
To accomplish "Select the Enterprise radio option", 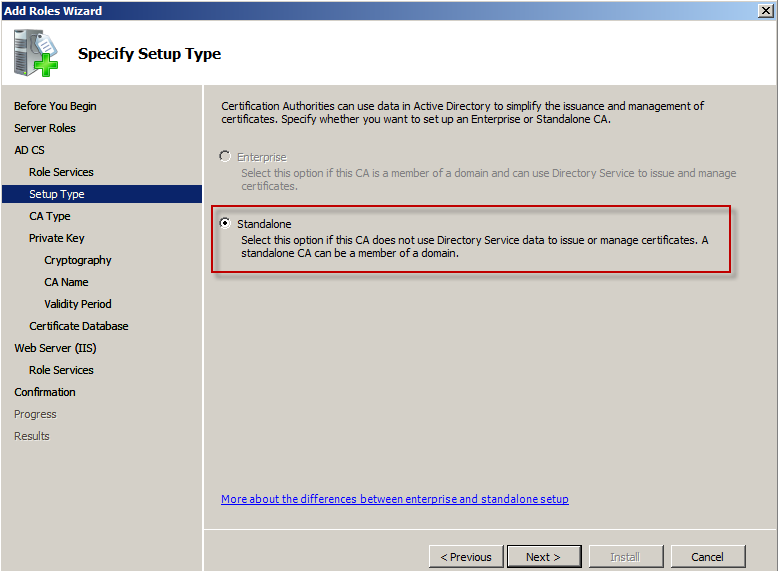I will tap(225, 157).
